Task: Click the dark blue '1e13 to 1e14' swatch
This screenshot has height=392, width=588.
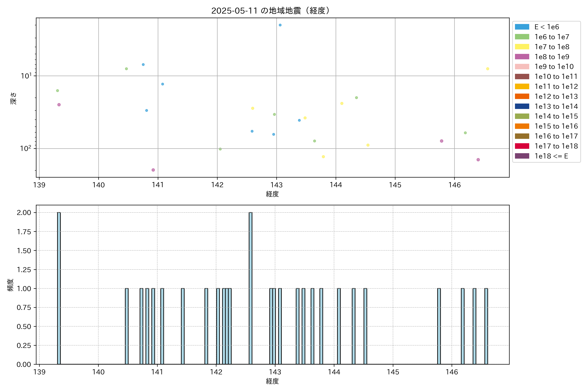Action: pos(522,106)
